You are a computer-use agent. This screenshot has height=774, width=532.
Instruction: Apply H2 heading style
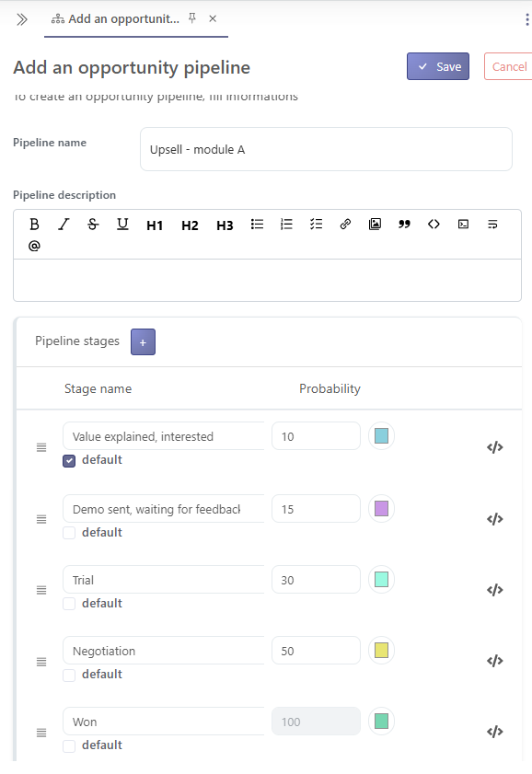tap(190, 225)
